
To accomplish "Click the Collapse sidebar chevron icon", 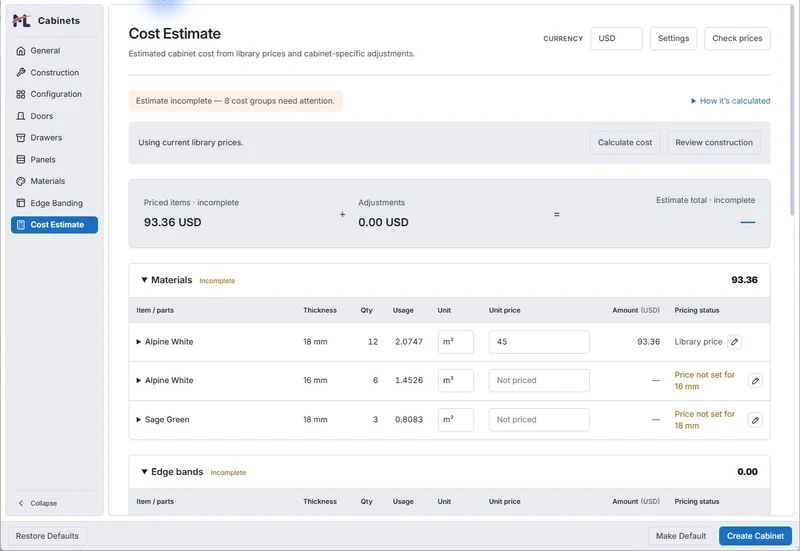I will [21, 503].
